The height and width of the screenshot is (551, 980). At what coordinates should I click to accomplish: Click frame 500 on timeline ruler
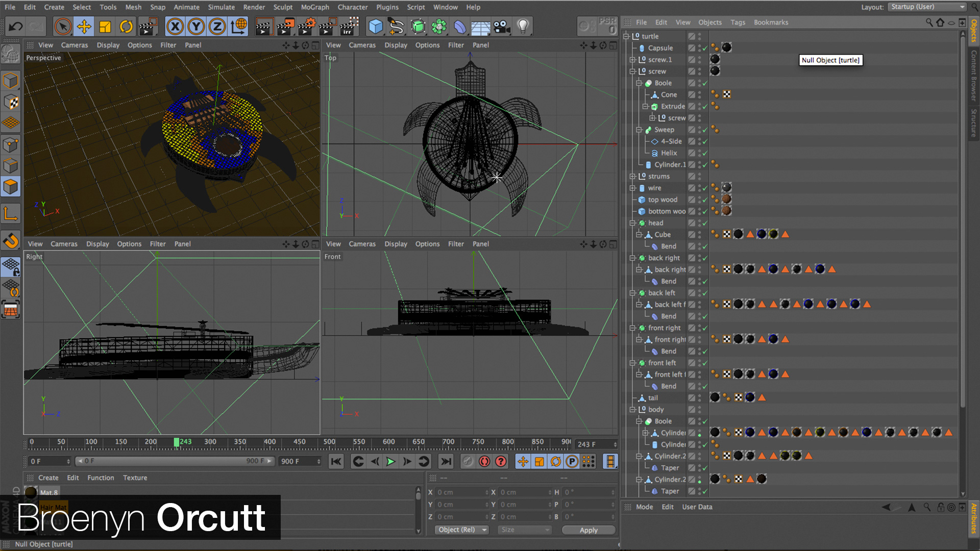point(329,442)
